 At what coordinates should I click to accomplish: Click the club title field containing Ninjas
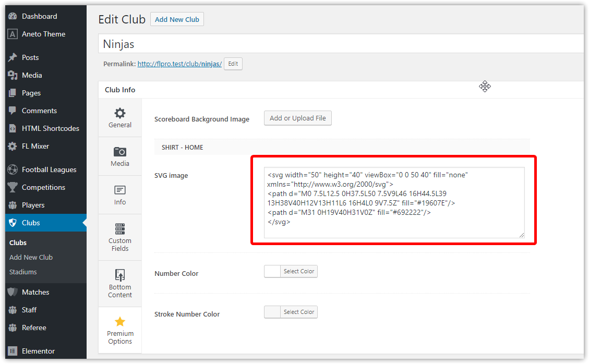coord(341,44)
